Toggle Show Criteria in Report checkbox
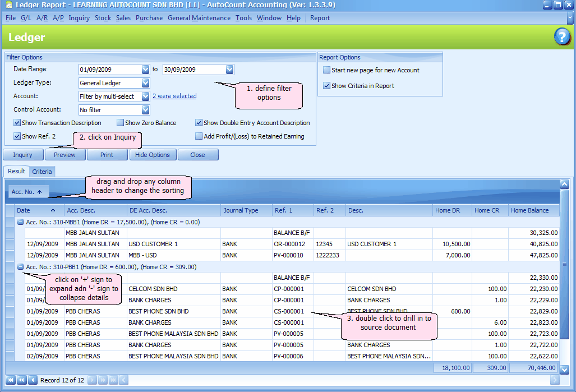576x392 pixels. [x=326, y=86]
